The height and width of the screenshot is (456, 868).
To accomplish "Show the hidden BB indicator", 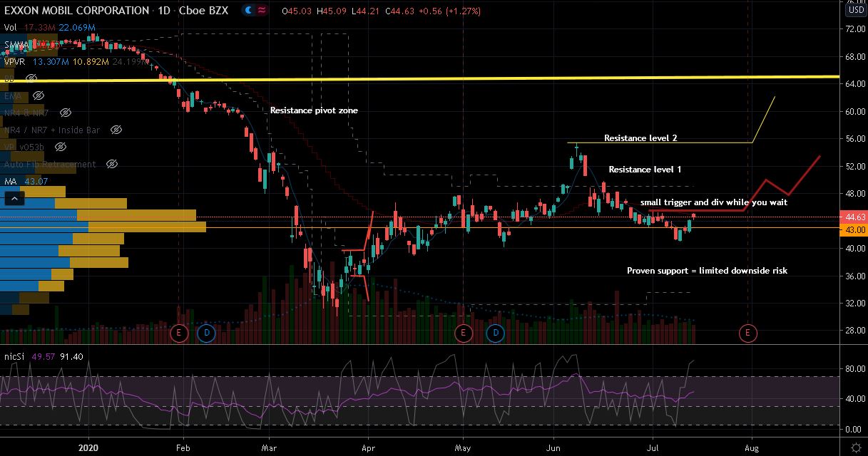I will pos(30,78).
